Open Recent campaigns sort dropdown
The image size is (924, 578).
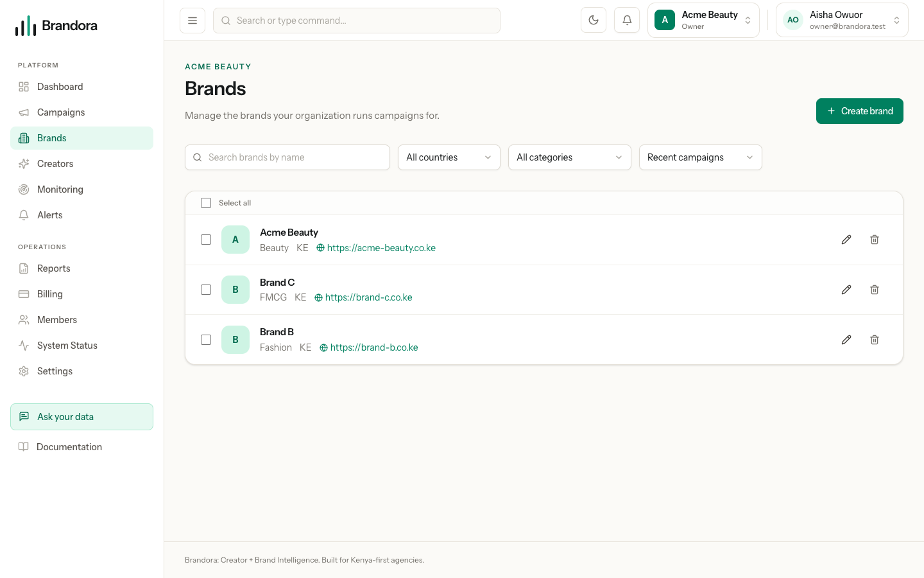click(701, 157)
